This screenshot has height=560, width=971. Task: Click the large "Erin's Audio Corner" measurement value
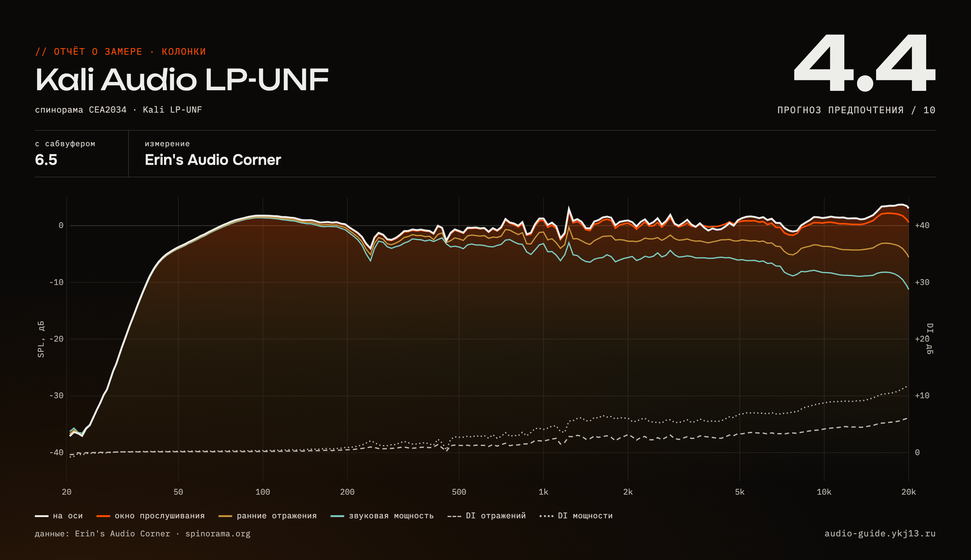click(x=213, y=160)
